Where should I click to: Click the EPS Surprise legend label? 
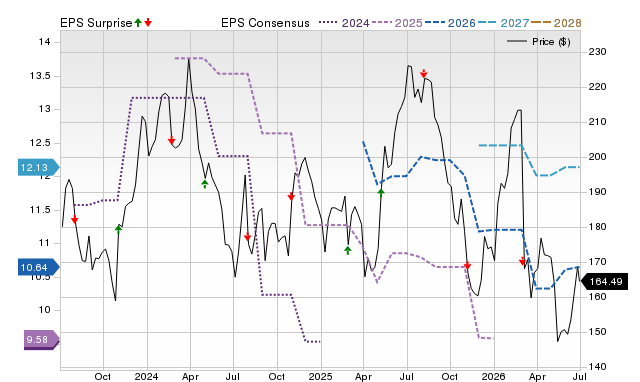96,23
